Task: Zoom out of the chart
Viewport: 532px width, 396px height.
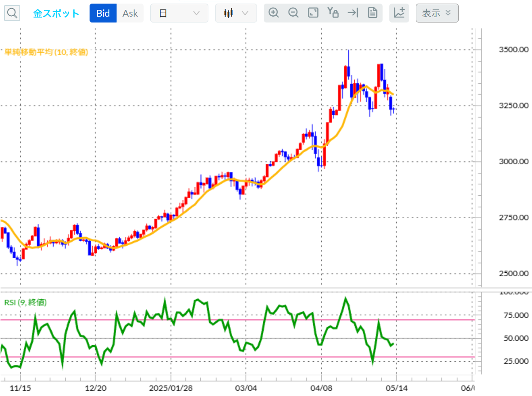Action: tap(293, 13)
